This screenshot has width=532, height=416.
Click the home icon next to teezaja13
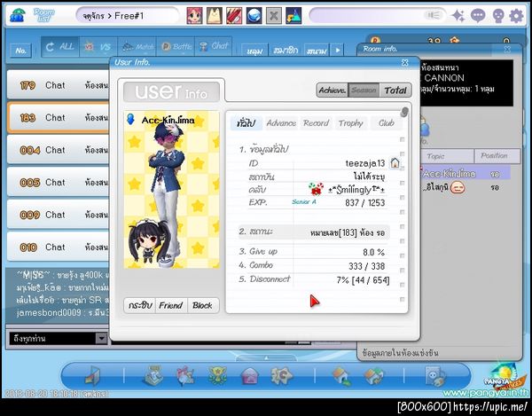395,163
